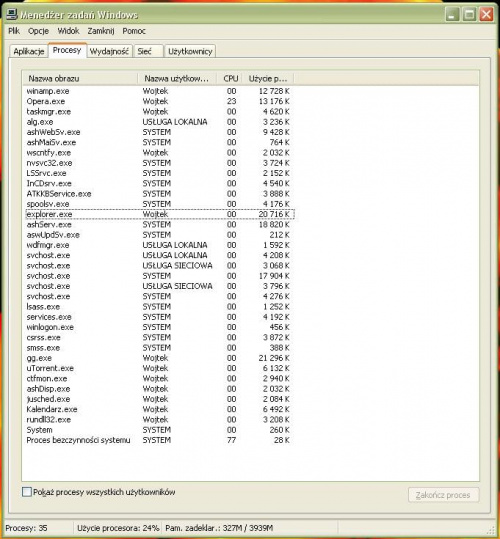Screen dimensions: 500x539
Task: Click the Zakończ proces button
Action: 443,495
